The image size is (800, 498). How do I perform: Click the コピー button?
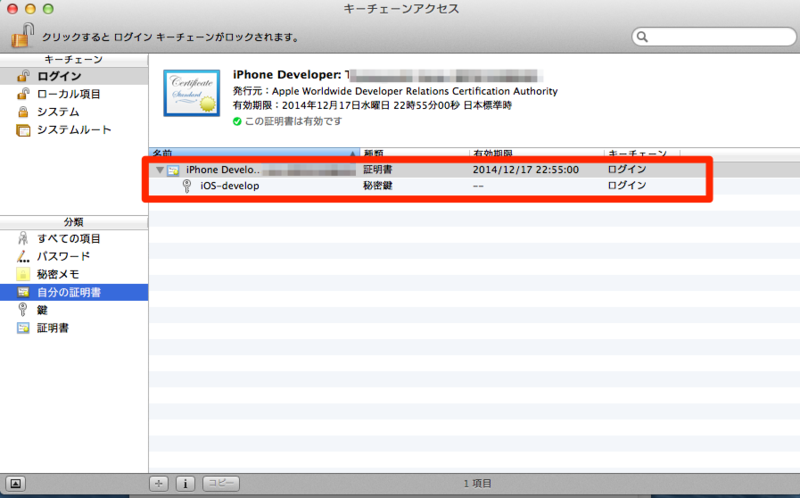click(x=221, y=484)
